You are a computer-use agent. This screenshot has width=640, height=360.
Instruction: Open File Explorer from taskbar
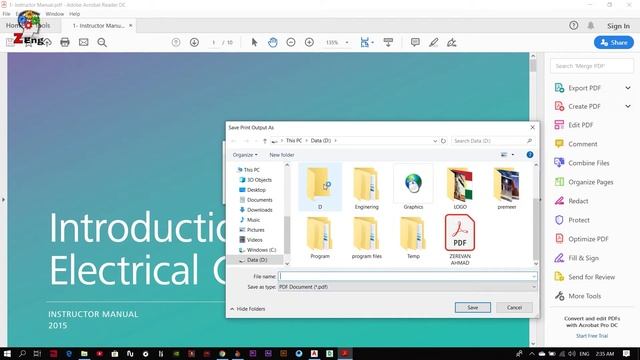84,353
